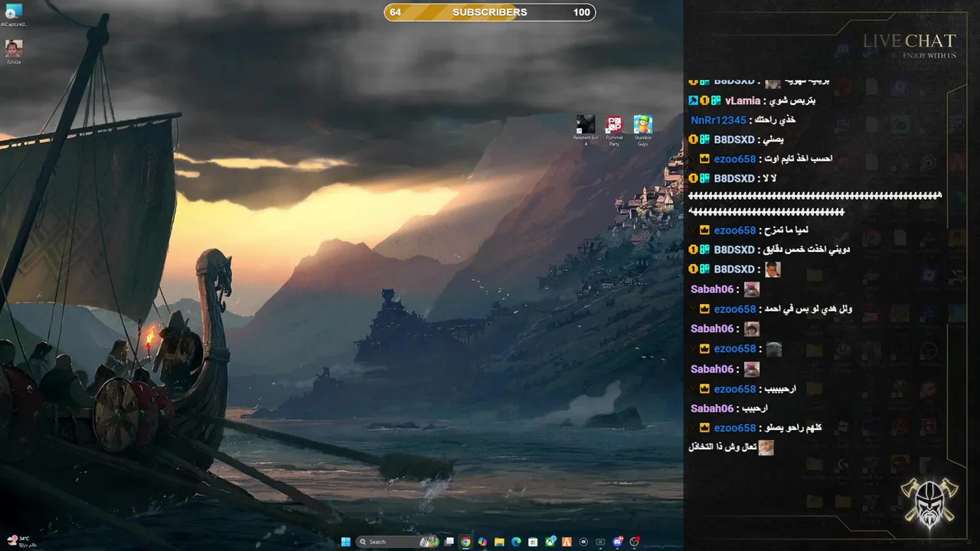Click the NnRr12345 message 'خذي راحتك'
Screen dimensions: 980x551
click(x=775, y=120)
